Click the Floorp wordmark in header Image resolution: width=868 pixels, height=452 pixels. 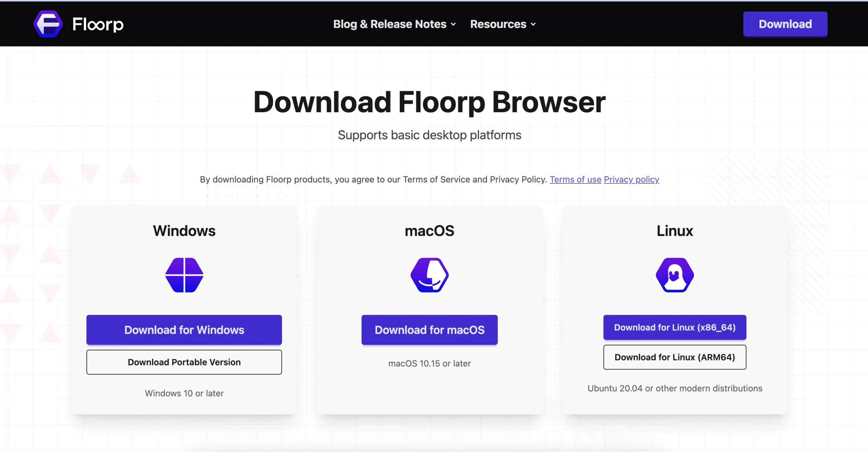98,24
